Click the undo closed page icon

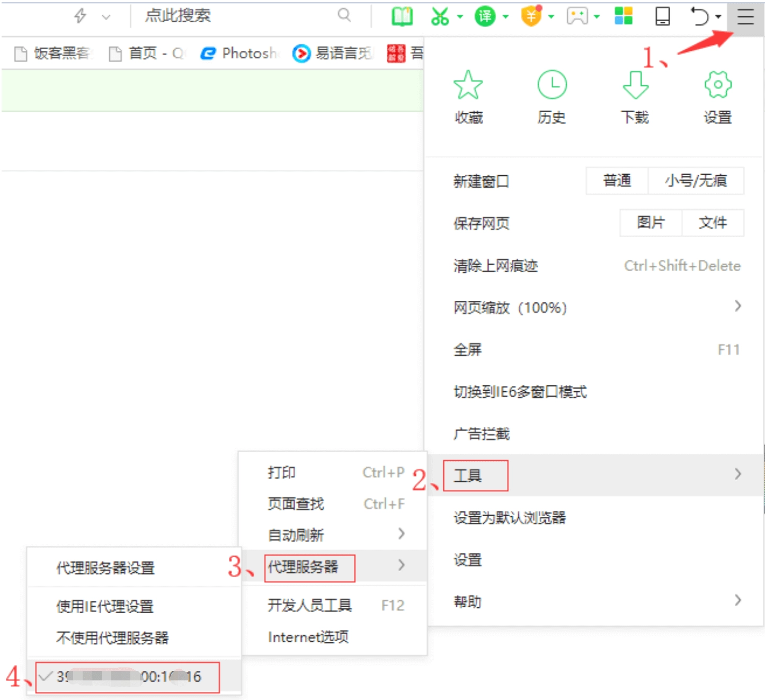click(x=699, y=17)
